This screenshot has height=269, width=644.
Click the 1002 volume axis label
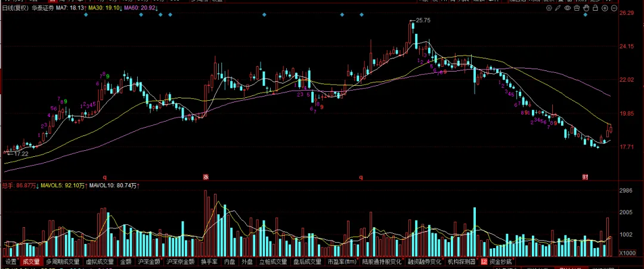(x=625, y=235)
